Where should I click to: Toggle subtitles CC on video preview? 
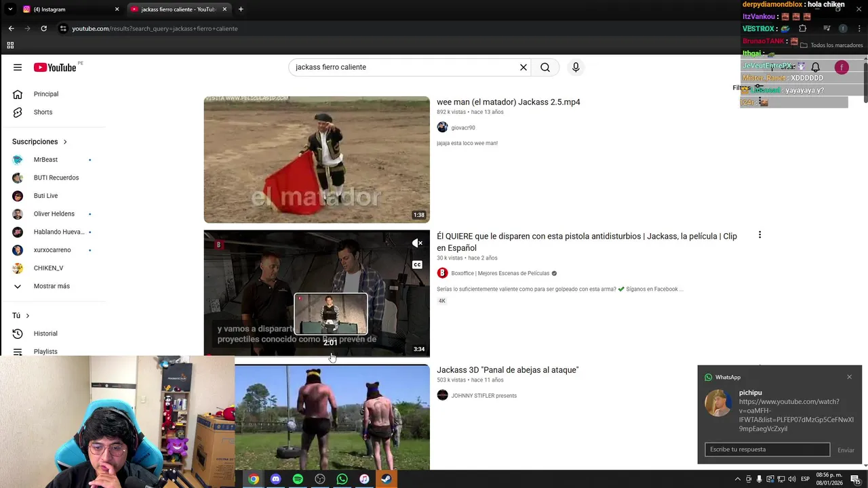tap(418, 265)
